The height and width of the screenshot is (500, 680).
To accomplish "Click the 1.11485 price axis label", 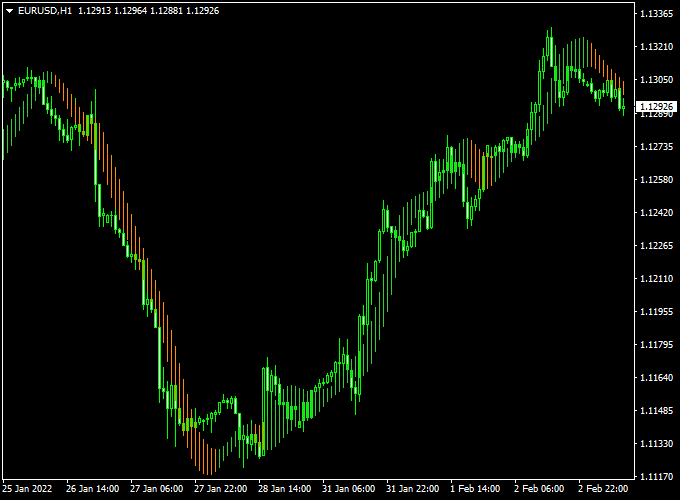I will [x=657, y=411].
